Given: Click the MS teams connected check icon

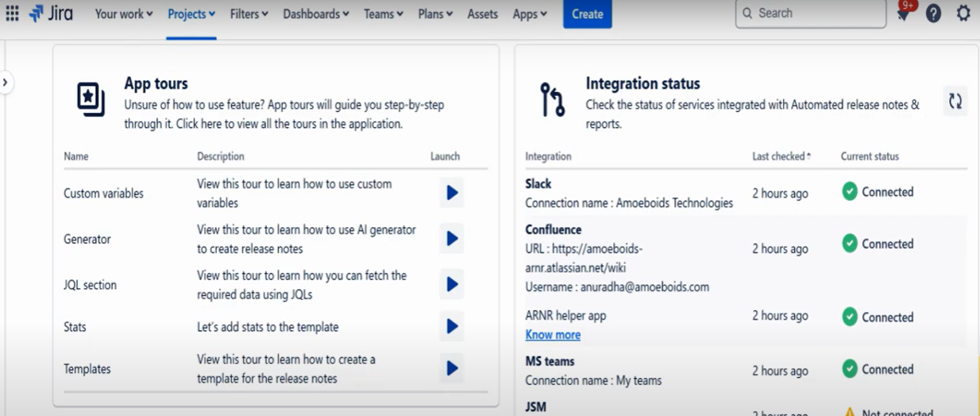Looking at the screenshot, I should (x=850, y=369).
